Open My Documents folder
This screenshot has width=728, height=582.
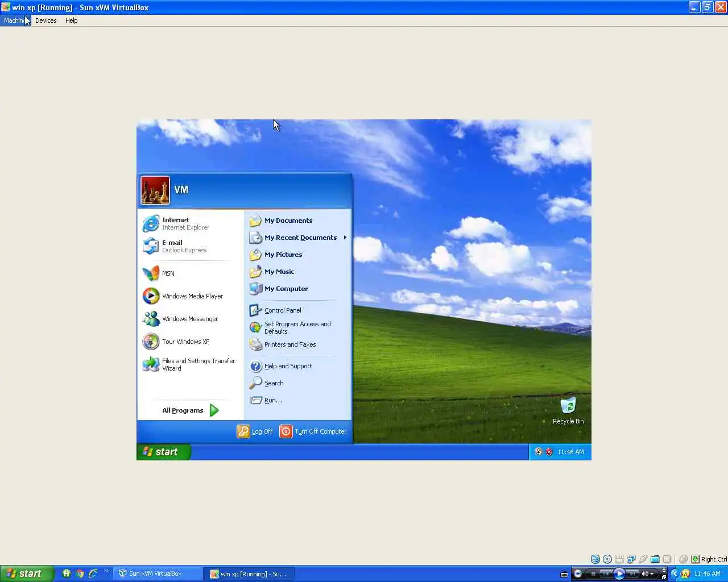tap(299, 221)
